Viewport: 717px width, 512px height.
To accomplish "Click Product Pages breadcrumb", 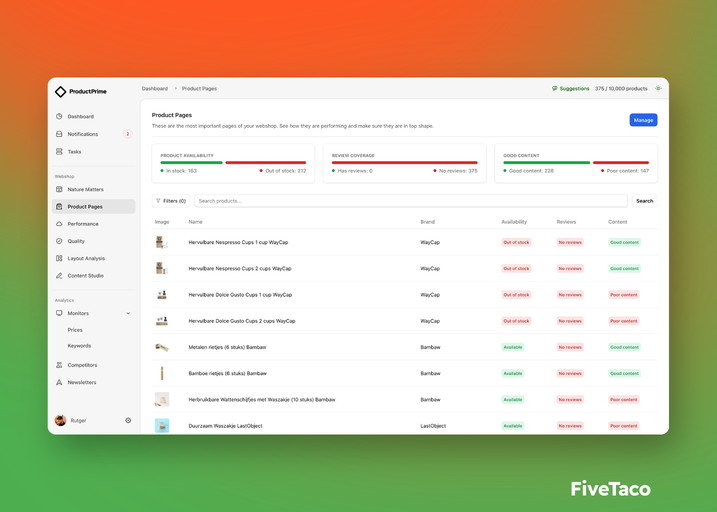I will click(199, 88).
